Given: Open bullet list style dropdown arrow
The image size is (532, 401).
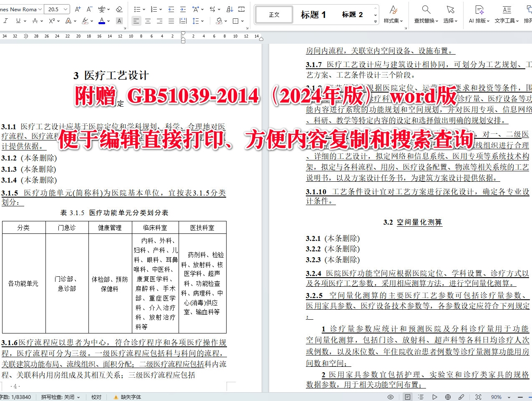Looking at the screenshot, I should pyautogui.click(x=144, y=9).
